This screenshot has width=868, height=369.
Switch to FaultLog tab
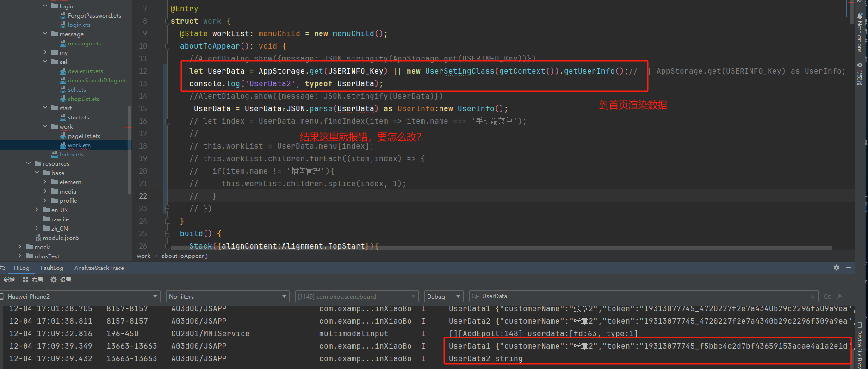(x=52, y=268)
